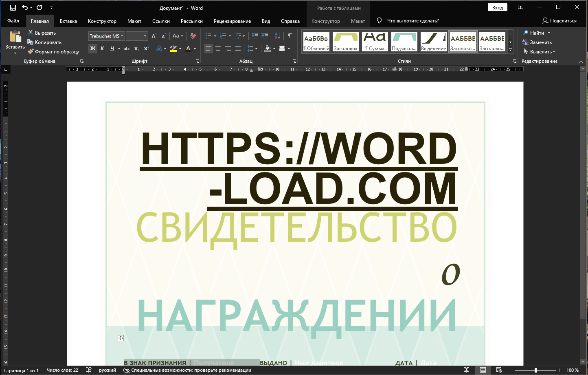Click the Save floppy disk icon
The width and height of the screenshot is (588, 375).
(13, 8)
